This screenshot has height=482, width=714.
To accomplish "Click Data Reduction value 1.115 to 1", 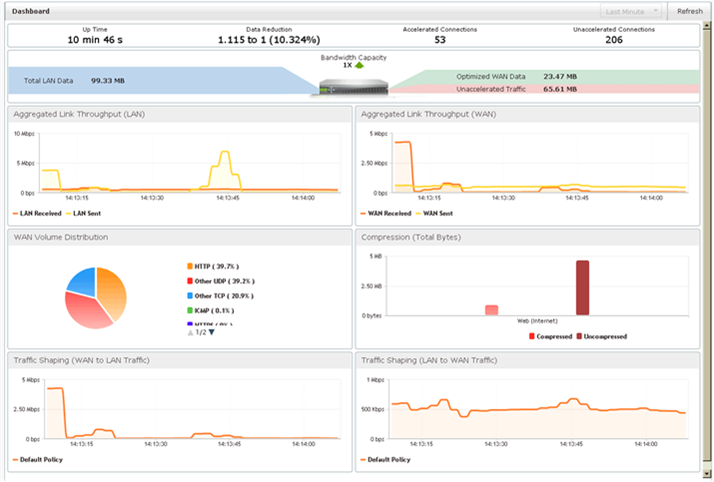I will click(x=269, y=40).
